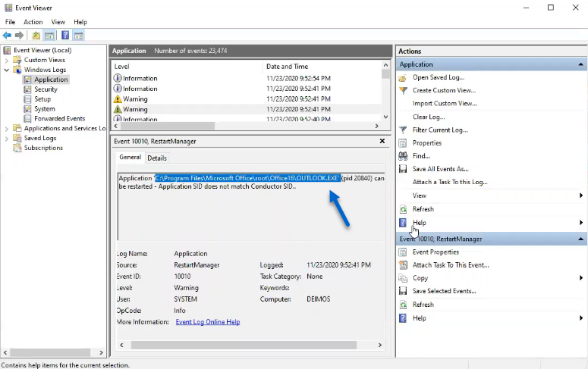Click the Filter Current Log funnel icon

tap(404, 130)
